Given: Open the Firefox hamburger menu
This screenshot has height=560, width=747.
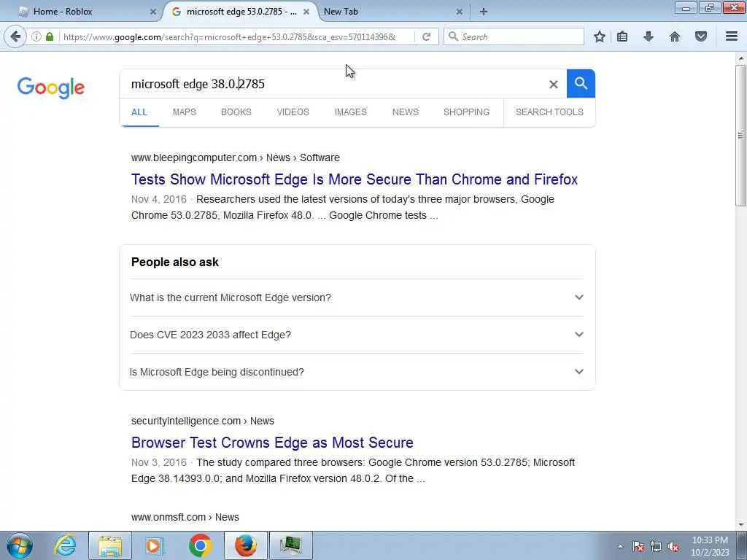Looking at the screenshot, I should [x=732, y=36].
